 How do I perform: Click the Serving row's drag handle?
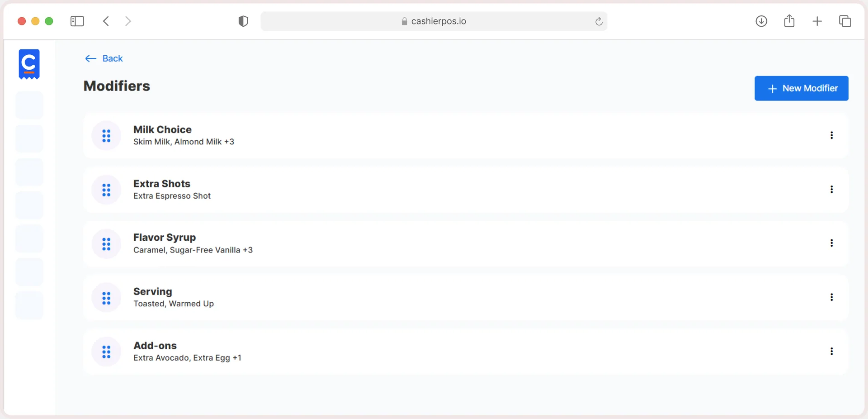106,298
